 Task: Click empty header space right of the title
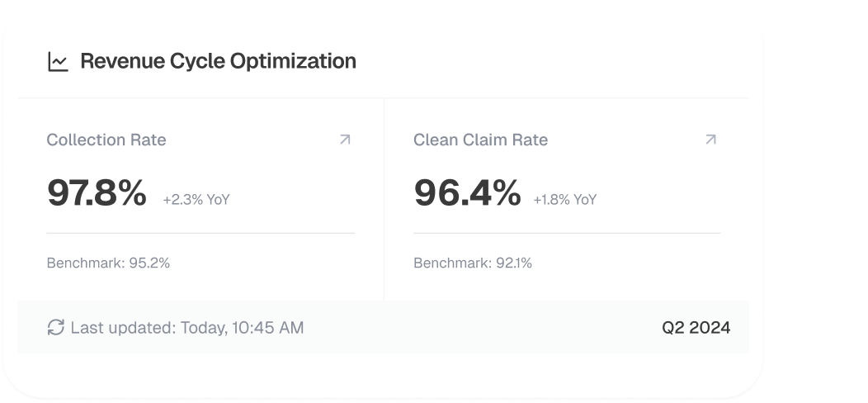(553, 62)
